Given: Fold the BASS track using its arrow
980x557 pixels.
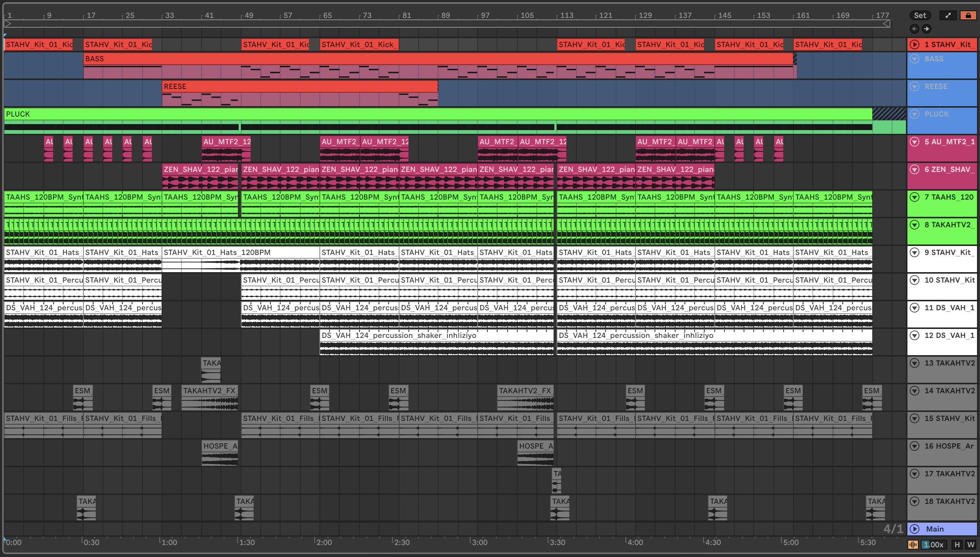Looking at the screenshot, I should 915,59.
